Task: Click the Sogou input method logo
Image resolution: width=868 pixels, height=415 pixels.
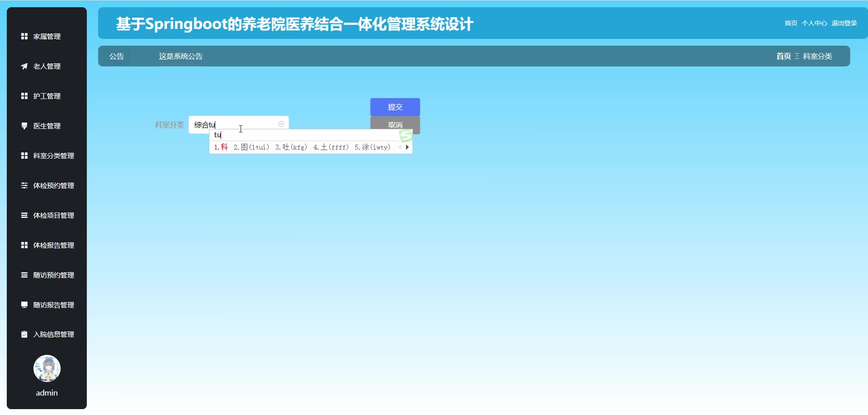Action: click(x=406, y=136)
